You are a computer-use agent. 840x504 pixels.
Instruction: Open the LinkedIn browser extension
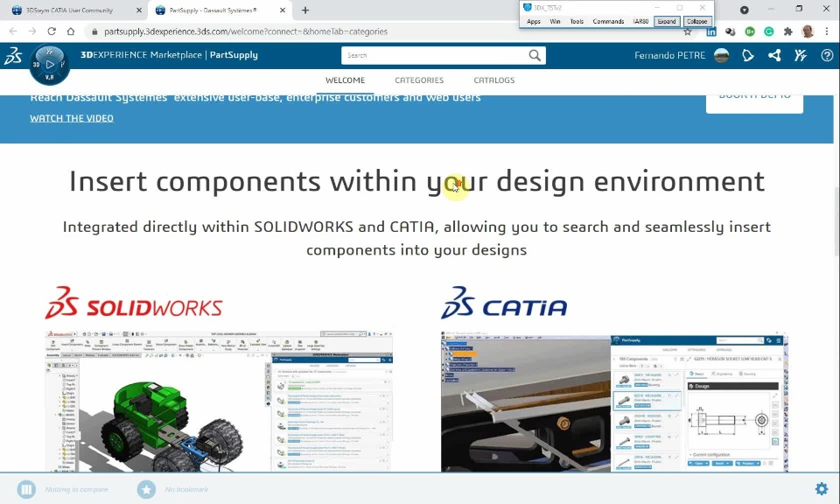click(710, 31)
